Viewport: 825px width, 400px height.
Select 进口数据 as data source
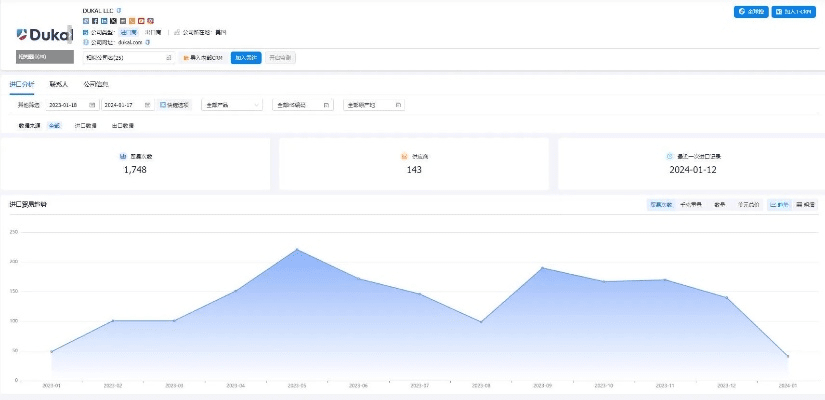pos(85,126)
